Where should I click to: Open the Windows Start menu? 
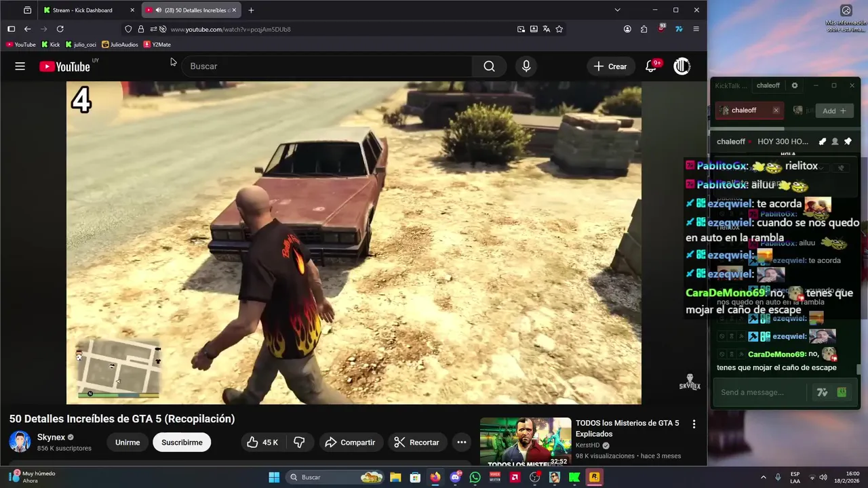[274, 477]
